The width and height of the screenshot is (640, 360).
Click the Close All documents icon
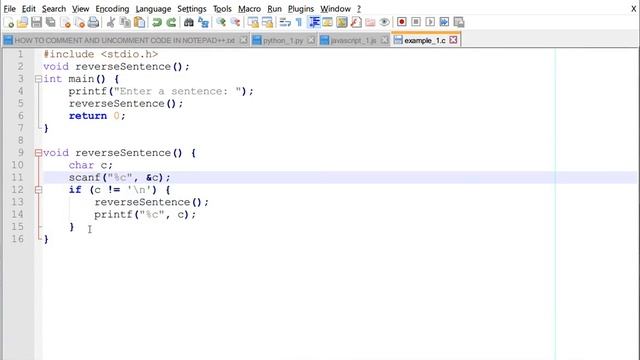coord(79,22)
